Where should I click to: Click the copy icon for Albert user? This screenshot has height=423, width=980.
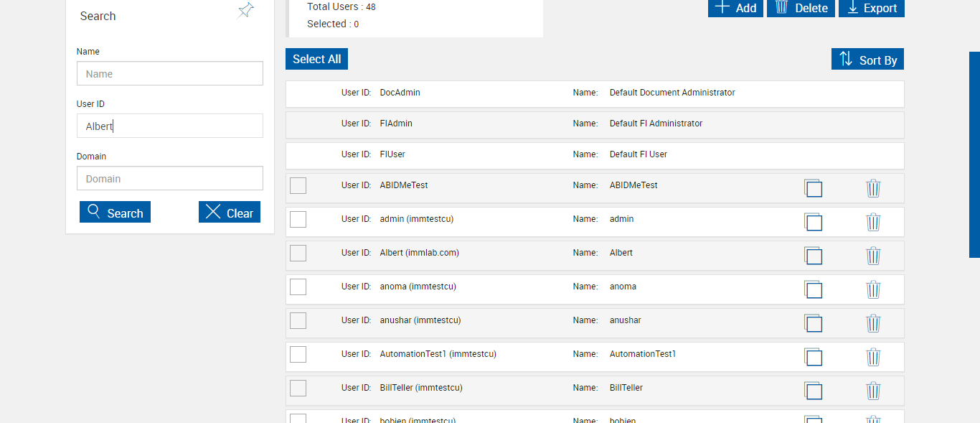(813, 256)
